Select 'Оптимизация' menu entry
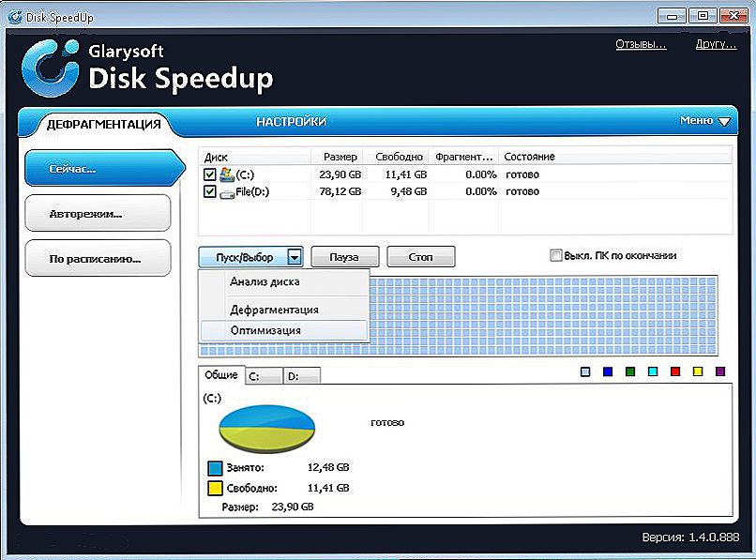This screenshot has height=560, width=756. click(x=284, y=330)
